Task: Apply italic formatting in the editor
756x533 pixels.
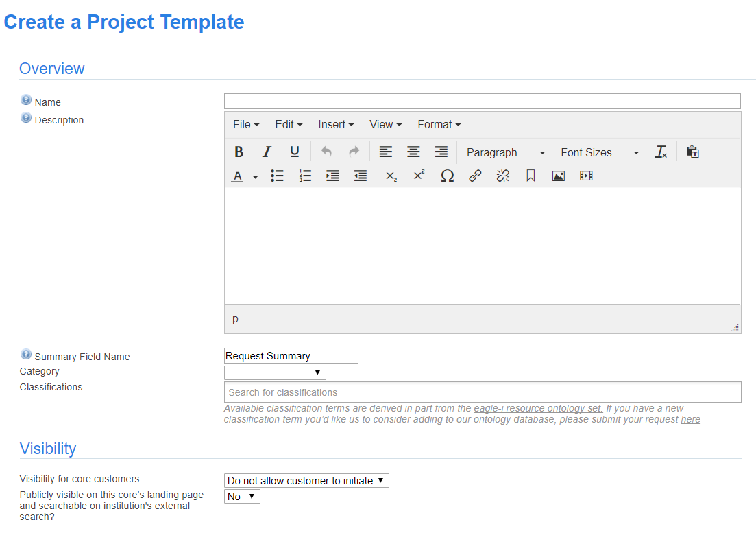Action: pyautogui.click(x=267, y=152)
